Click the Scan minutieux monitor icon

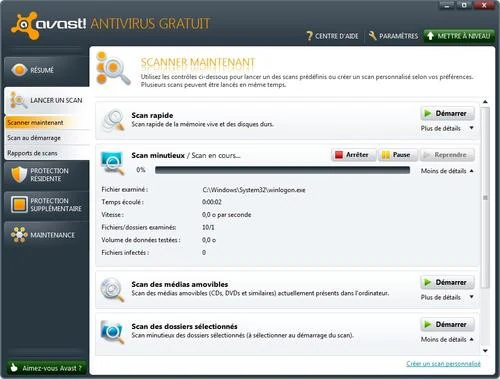click(113, 163)
